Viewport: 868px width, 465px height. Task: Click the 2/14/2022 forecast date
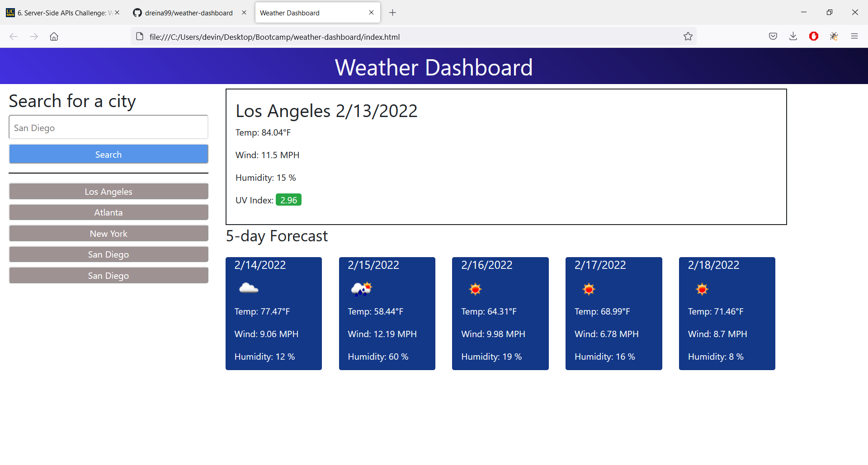point(260,265)
